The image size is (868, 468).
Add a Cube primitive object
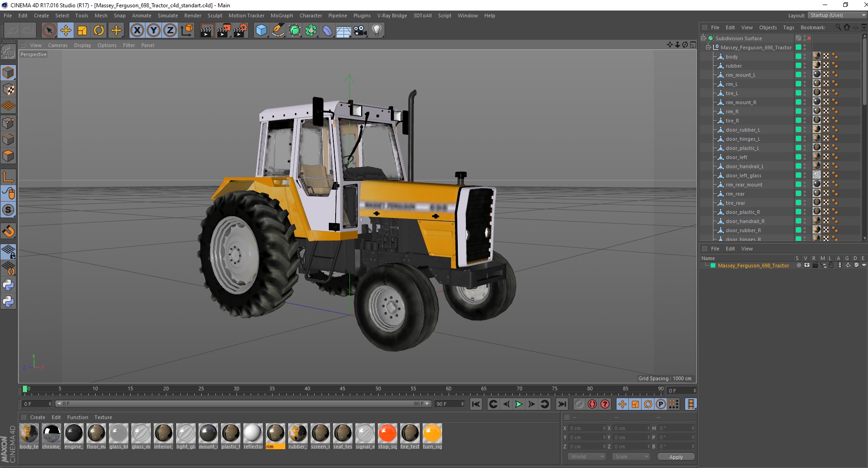pos(261,31)
